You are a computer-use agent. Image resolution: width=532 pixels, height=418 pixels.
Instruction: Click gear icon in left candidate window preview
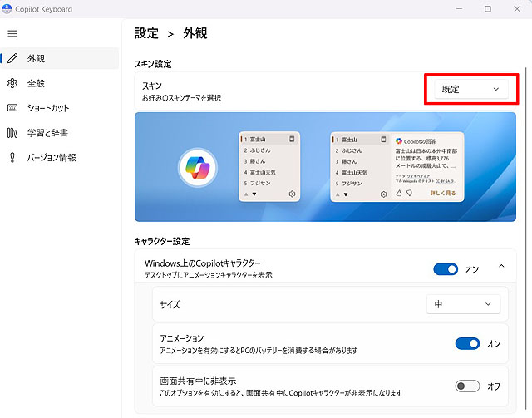coord(292,194)
